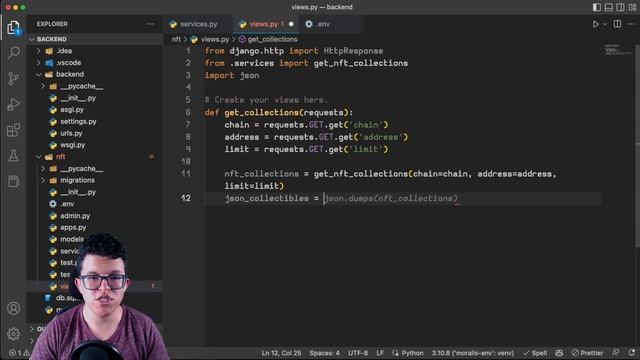Change end of line LF

pyautogui.click(x=380, y=353)
